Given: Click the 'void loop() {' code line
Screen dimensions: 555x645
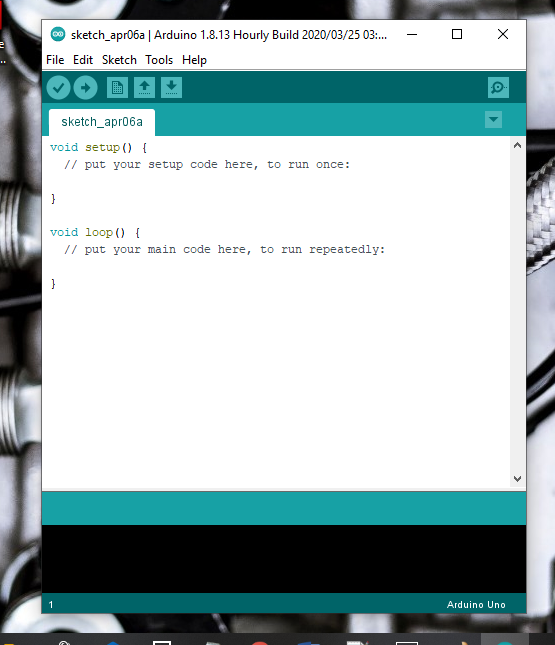Looking at the screenshot, I should click(95, 233).
